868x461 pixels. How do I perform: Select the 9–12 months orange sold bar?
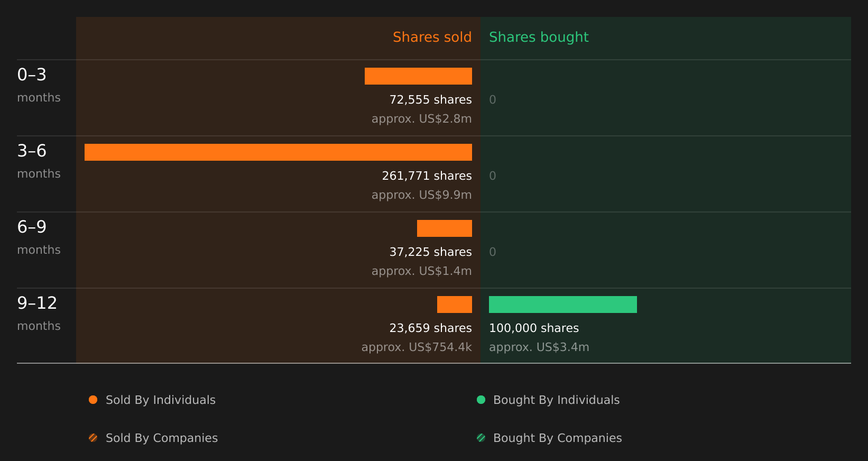(x=455, y=305)
